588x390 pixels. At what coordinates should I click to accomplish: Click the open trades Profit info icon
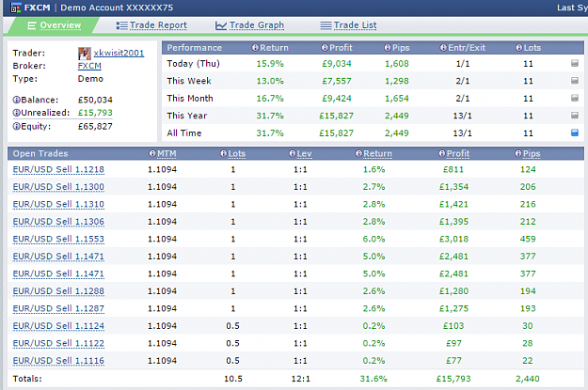[442, 153]
